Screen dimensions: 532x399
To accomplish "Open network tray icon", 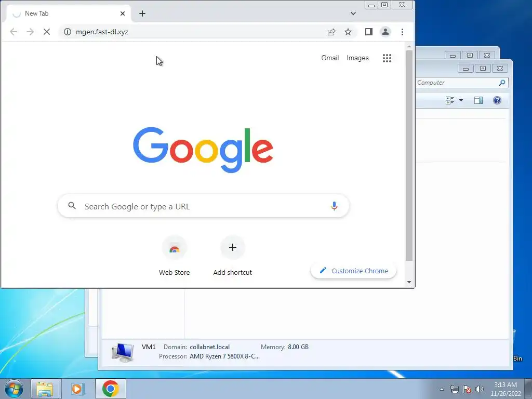I will 454,389.
